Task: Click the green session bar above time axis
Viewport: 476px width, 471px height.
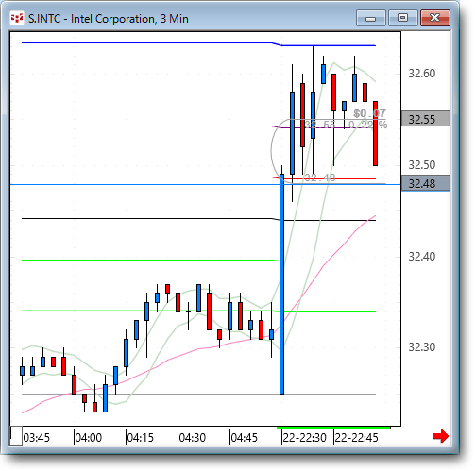Action: click(333, 428)
